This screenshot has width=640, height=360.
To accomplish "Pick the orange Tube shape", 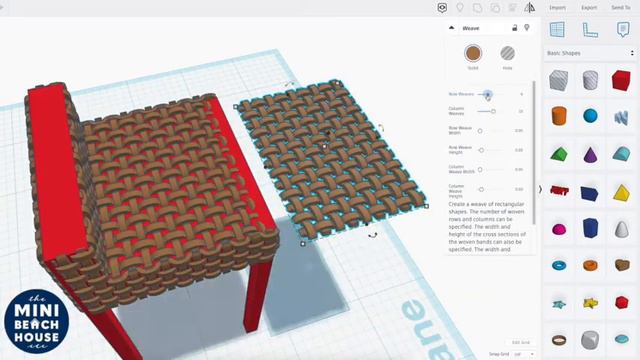I will click(x=590, y=265).
